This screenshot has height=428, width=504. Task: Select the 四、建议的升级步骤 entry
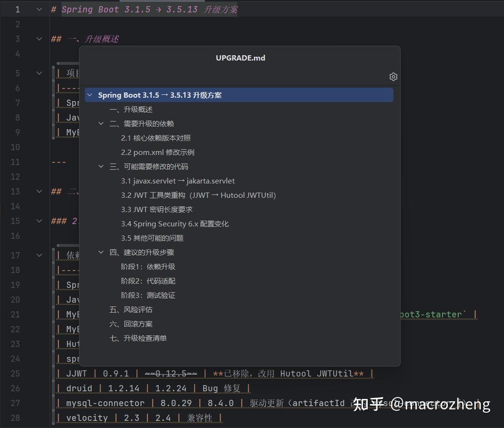(x=141, y=253)
